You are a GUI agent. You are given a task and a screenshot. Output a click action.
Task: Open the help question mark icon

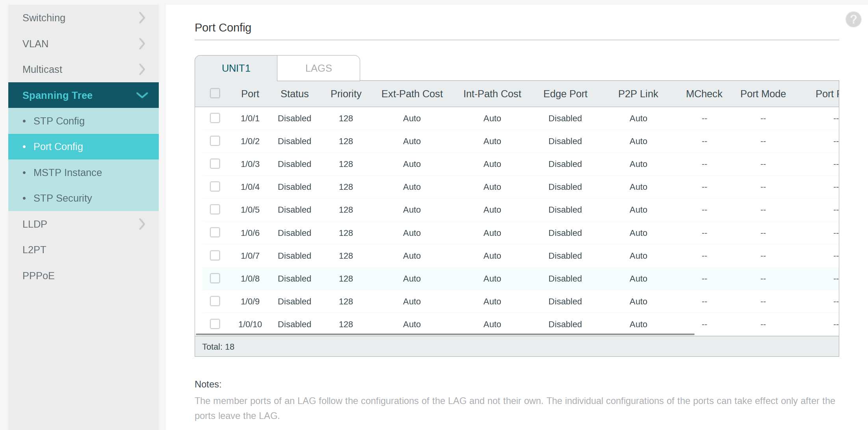pyautogui.click(x=853, y=19)
